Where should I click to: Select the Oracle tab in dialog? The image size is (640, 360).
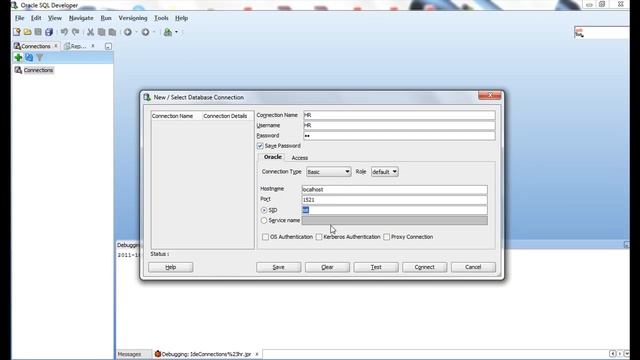272,157
